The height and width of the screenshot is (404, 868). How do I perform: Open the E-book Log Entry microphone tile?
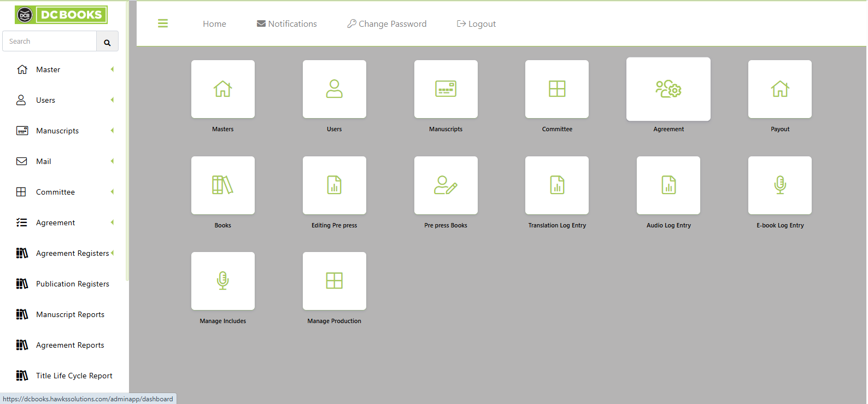pos(779,185)
